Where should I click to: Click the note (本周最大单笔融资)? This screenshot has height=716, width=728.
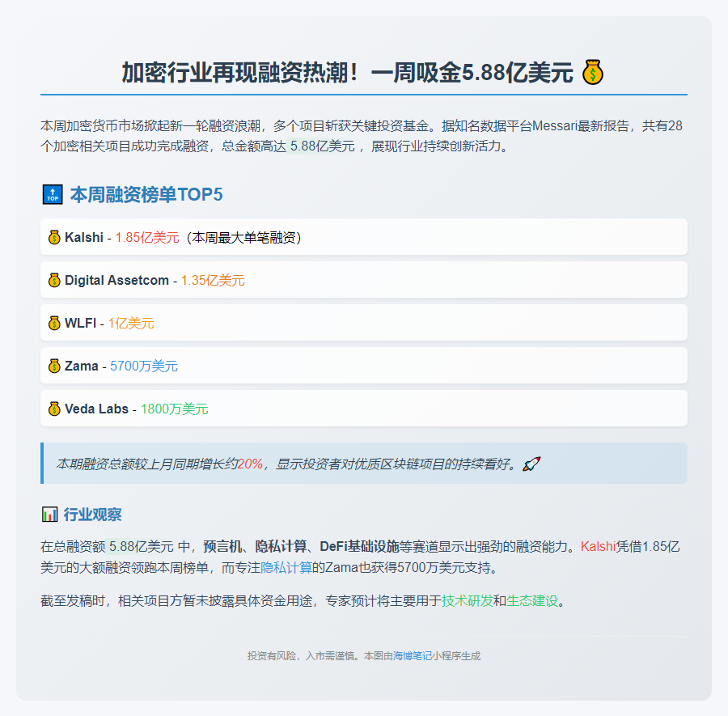click(x=243, y=237)
